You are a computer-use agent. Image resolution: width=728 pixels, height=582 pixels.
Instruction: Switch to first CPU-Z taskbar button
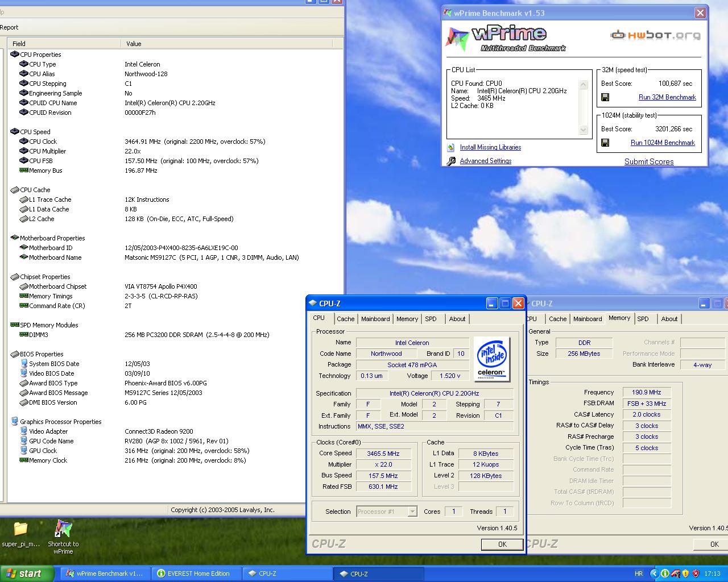tap(287, 574)
